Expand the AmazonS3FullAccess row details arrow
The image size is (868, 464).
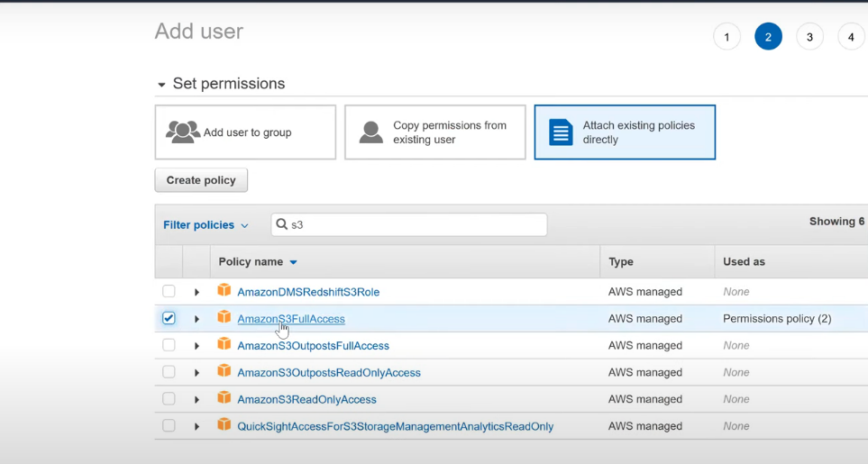[196, 319]
